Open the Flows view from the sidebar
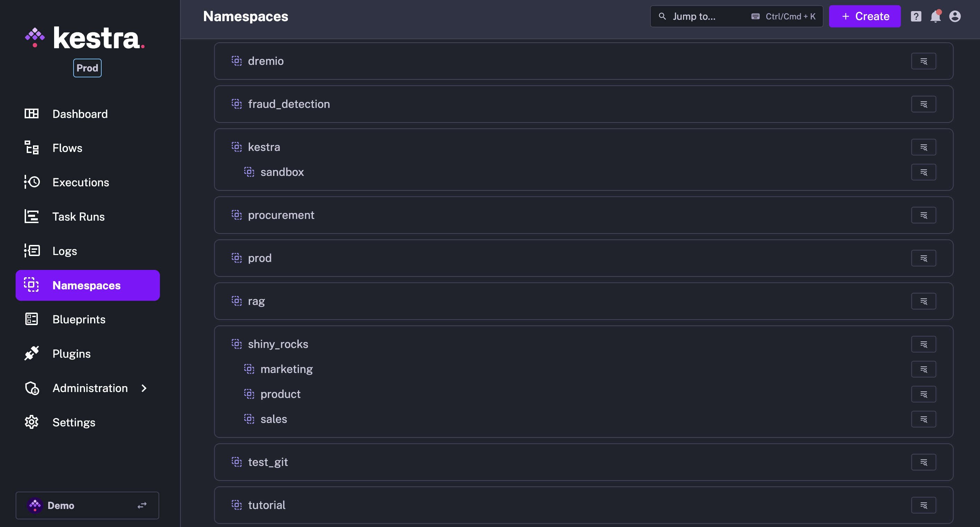980x527 pixels. 67,148
